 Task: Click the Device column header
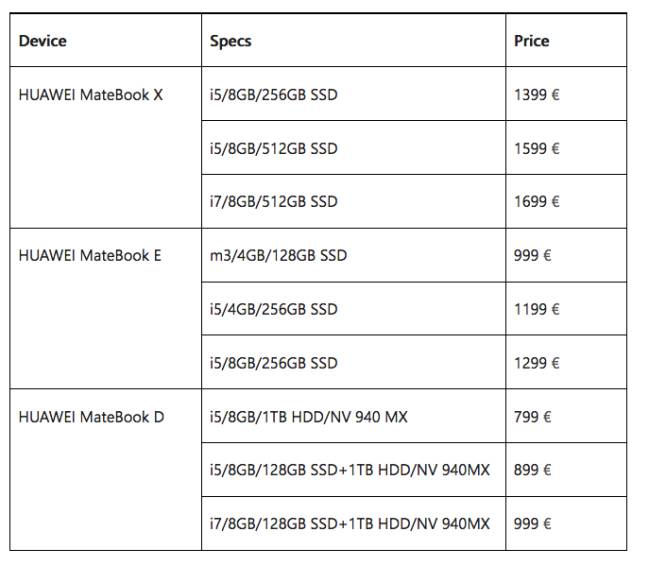[43, 41]
